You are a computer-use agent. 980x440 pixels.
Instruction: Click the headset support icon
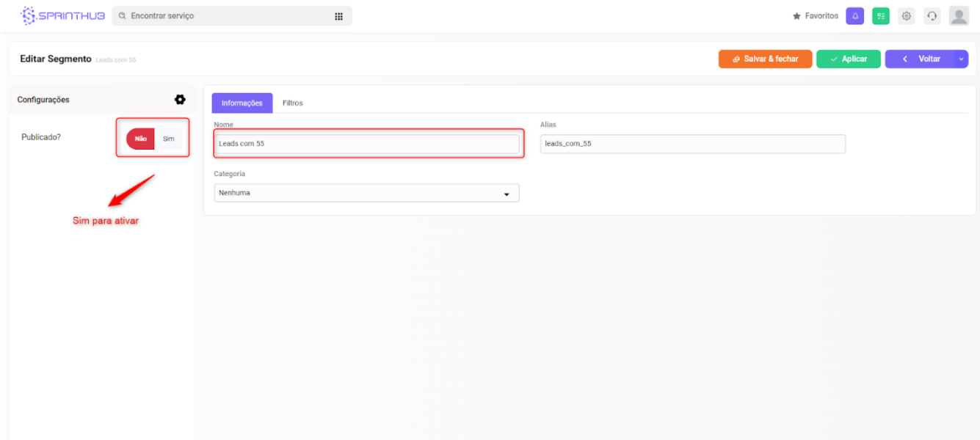(932, 16)
